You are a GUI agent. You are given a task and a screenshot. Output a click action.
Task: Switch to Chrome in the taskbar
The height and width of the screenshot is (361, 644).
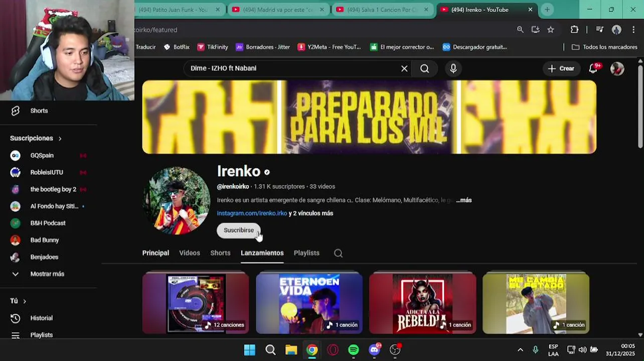coord(312,350)
